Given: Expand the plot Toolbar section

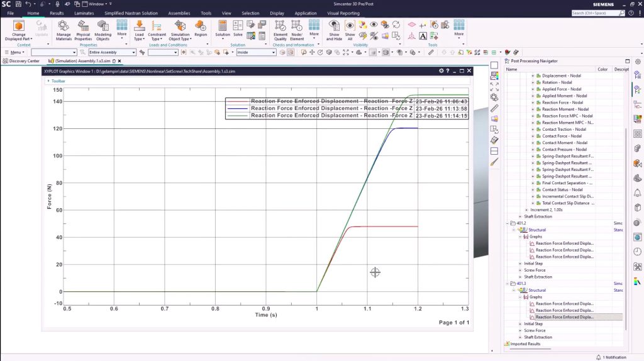Looking at the screenshot, I should click(x=48, y=81).
